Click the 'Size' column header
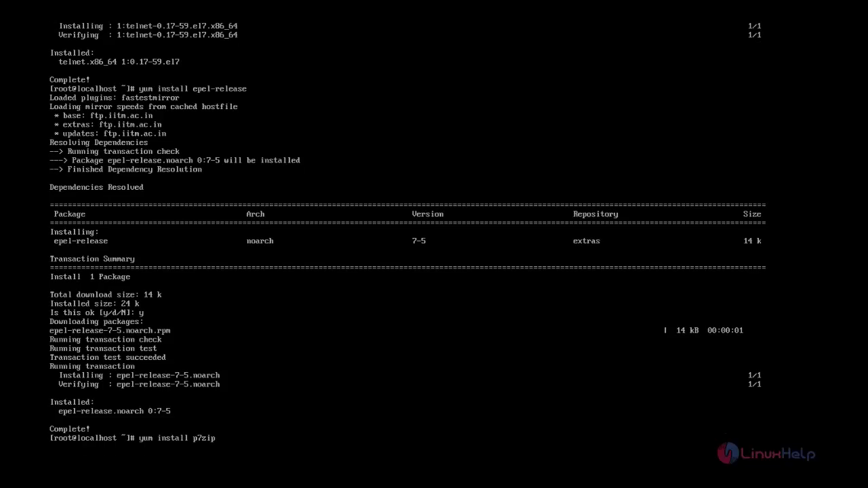The width and height of the screenshot is (868, 488). point(752,214)
